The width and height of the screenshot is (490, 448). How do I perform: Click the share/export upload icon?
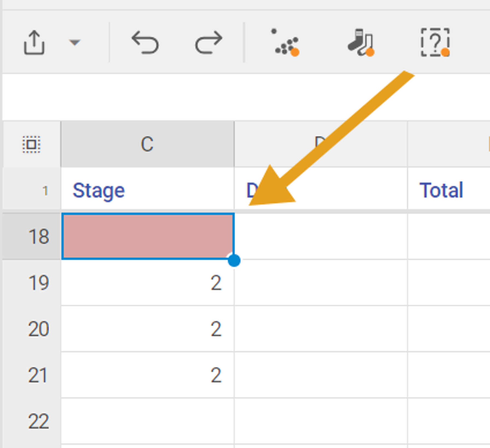coord(34,42)
